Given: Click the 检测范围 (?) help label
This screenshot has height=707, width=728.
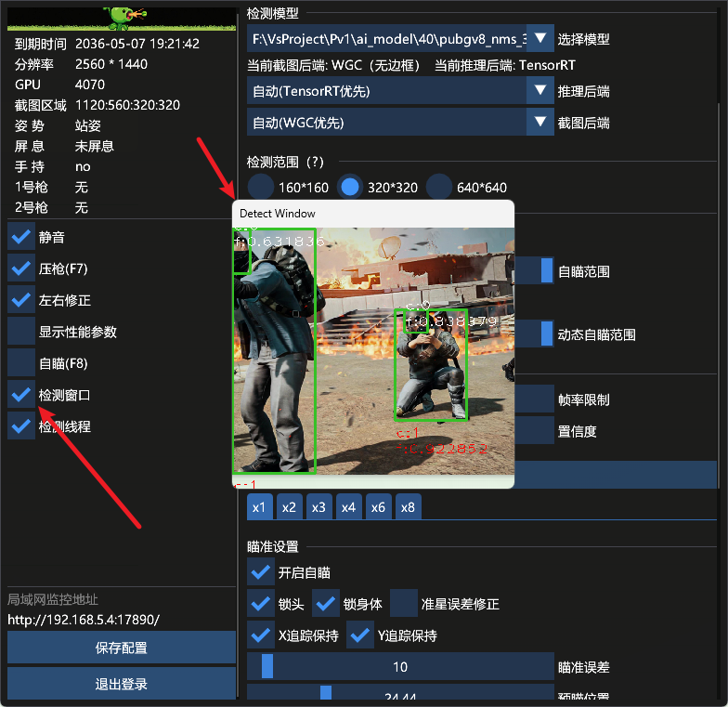Looking at the screenshot, I should click(285, 162).
